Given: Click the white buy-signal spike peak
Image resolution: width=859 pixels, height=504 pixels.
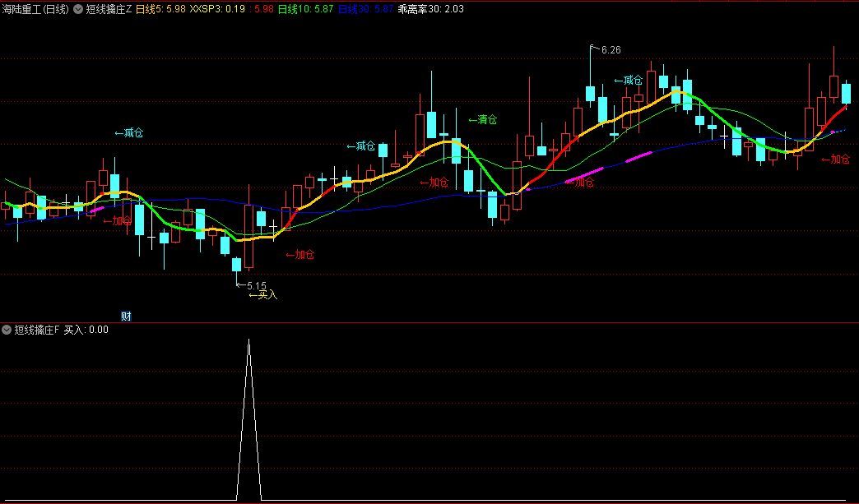Looking at the screenshot, I should tap(248, 340).
